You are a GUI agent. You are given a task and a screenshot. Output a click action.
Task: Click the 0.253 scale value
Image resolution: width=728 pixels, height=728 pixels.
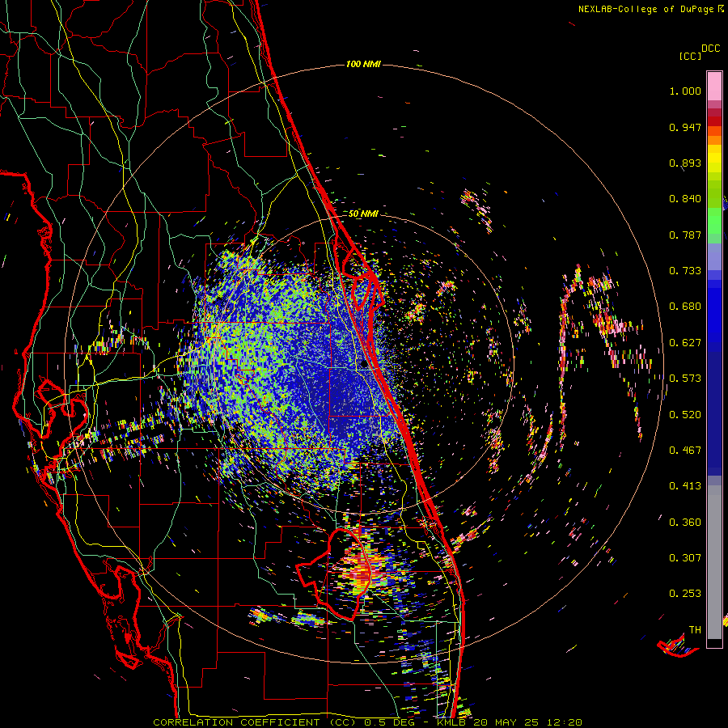tap(685, 594)
